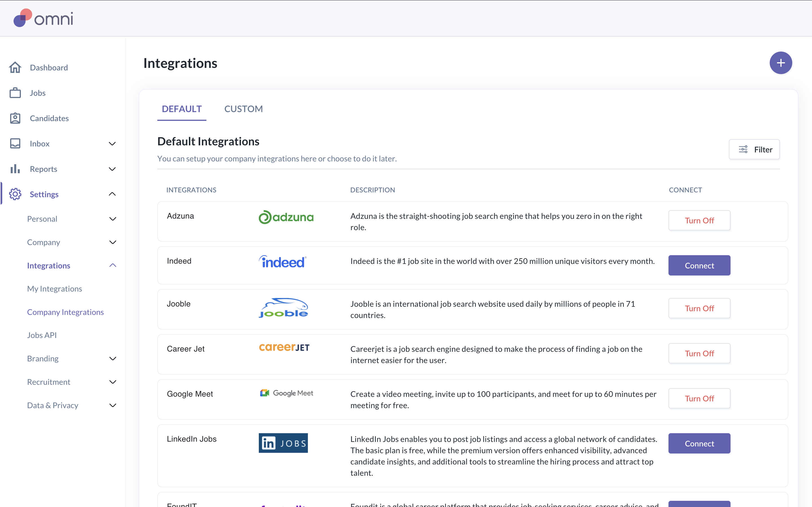Click the LinkedIn Jobs logo thumbnail
Viewport: 812px width, 507px height.
pyautogui.click(x=283, y=443)
